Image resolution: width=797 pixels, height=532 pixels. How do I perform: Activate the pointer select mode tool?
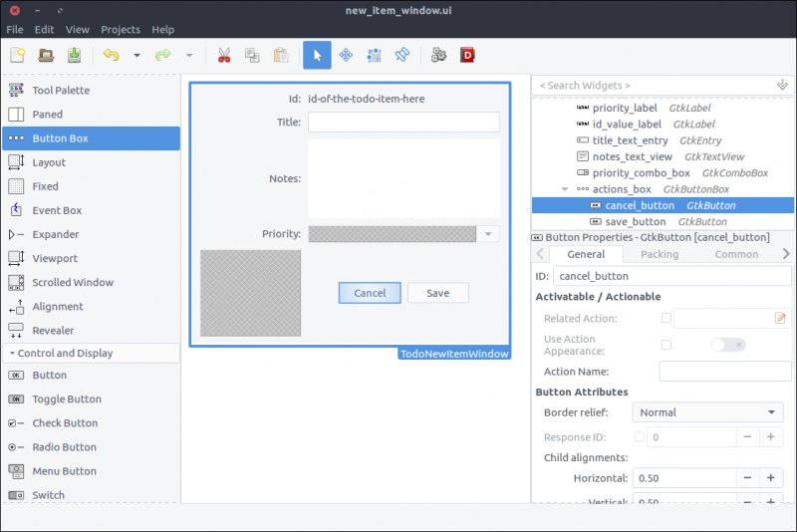pos(317,56)
